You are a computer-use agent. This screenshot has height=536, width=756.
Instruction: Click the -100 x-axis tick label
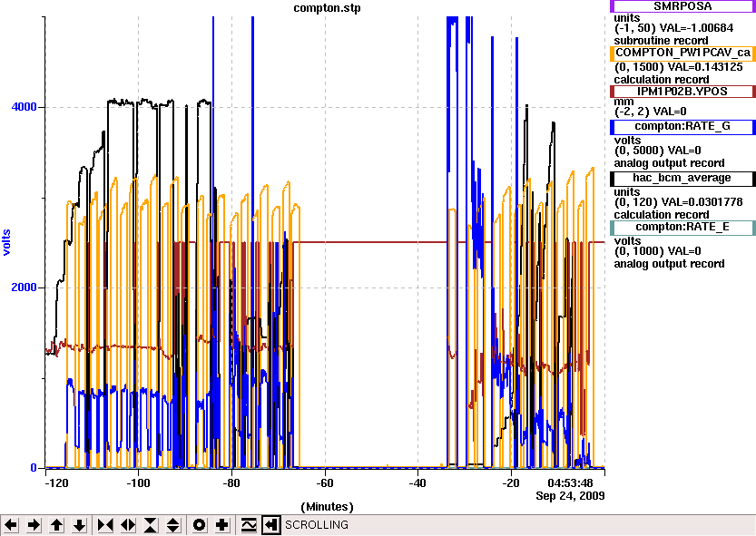coord(138,483)
